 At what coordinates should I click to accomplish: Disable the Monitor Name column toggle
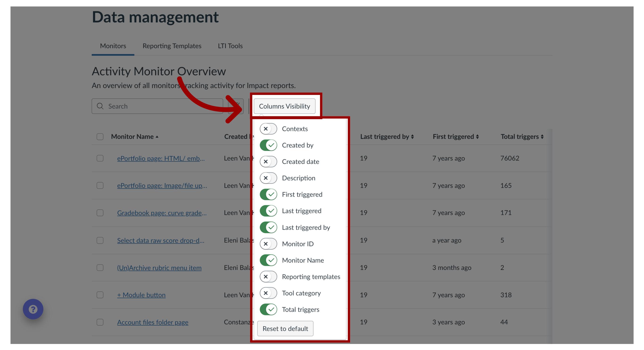(x=268, y=260)
